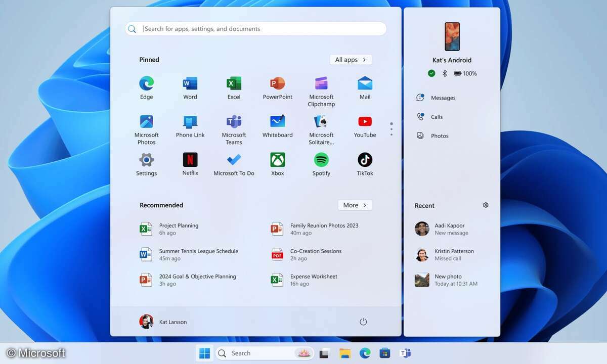The height and width of the screenshot is (364, 607).
Task: Open File Explorer on the taskbar
Action: [344, 353]
